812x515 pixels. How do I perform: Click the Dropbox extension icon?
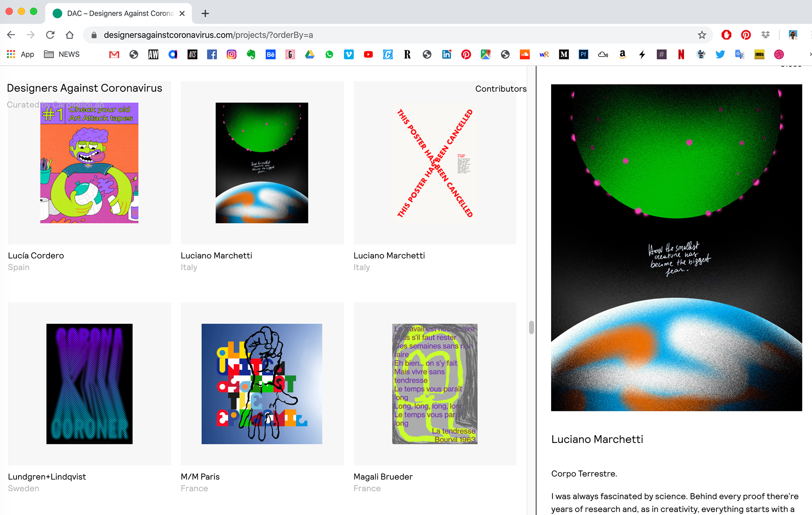[765, 35]
